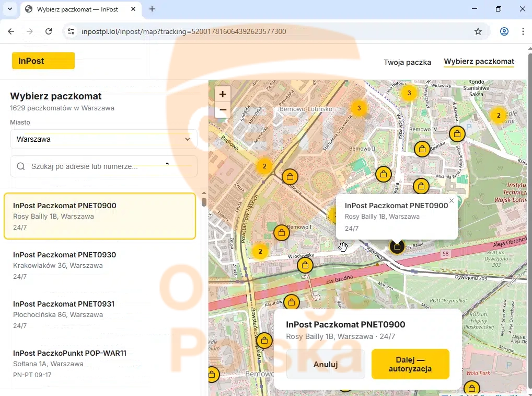Expand the Miasto Warszawa dropdown
This screenshot has height=396, width=532.
pos(103,139)
